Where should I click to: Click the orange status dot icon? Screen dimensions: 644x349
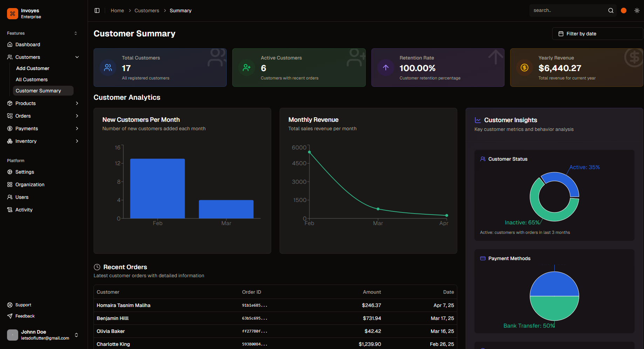(624, 11)
